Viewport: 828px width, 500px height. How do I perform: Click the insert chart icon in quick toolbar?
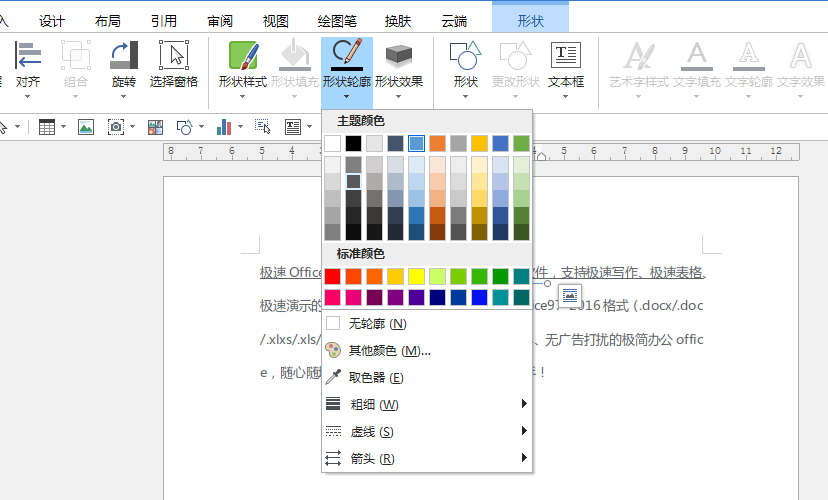tap(224, 127)
